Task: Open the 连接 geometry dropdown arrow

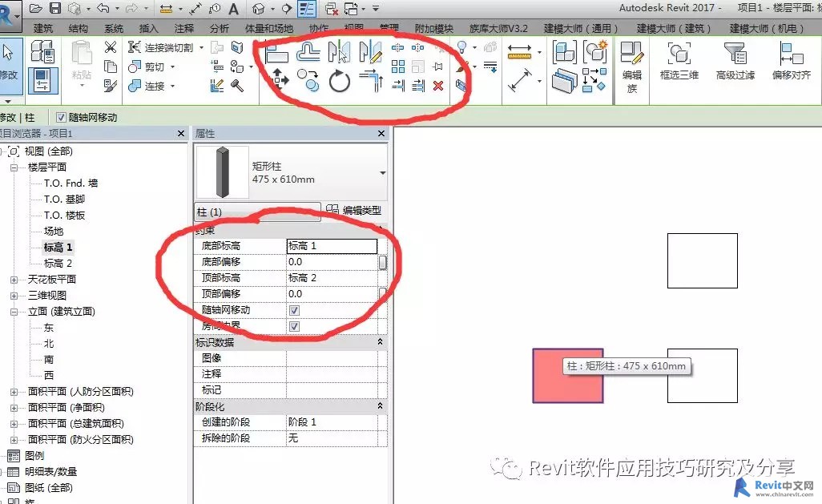Action: click(172, 86)
